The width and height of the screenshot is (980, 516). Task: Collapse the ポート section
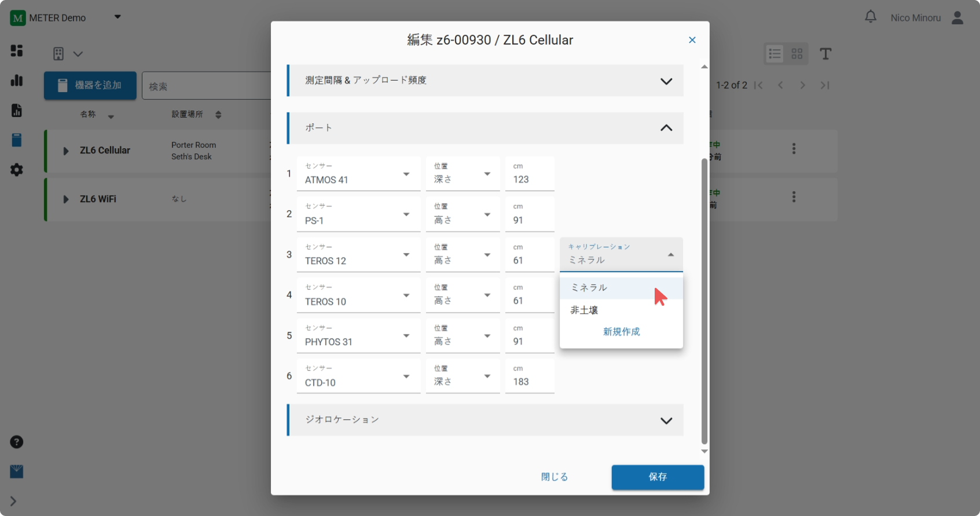point(485,128)
